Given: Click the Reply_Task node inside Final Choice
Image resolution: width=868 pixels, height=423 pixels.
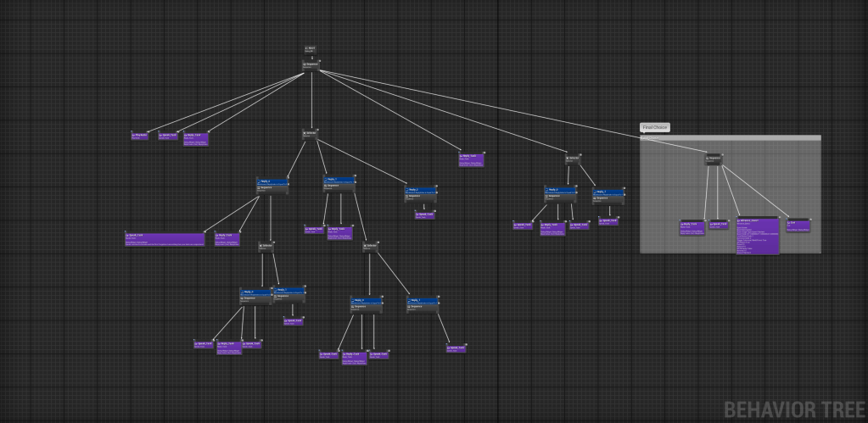Looking at the screenshot, I should (x=692, y=227).
